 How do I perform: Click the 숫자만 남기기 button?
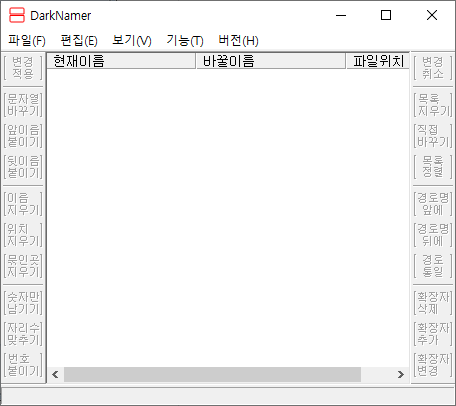[23, 303]
